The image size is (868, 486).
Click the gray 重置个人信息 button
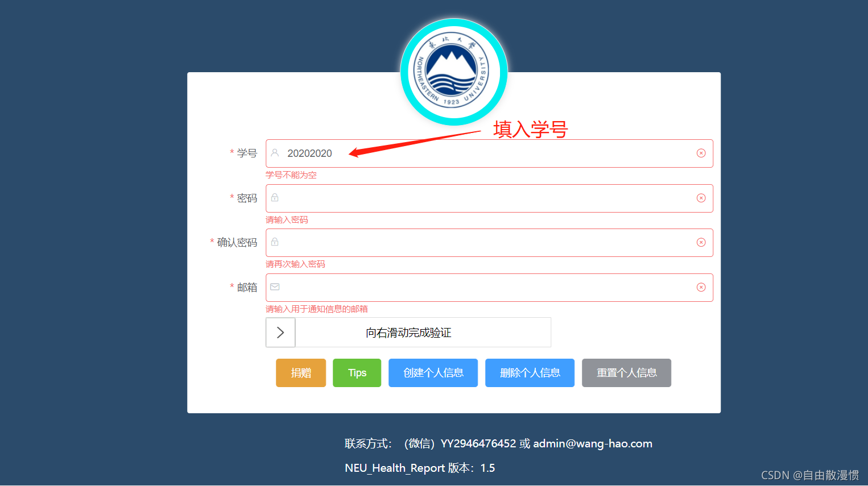coord(626,373)
